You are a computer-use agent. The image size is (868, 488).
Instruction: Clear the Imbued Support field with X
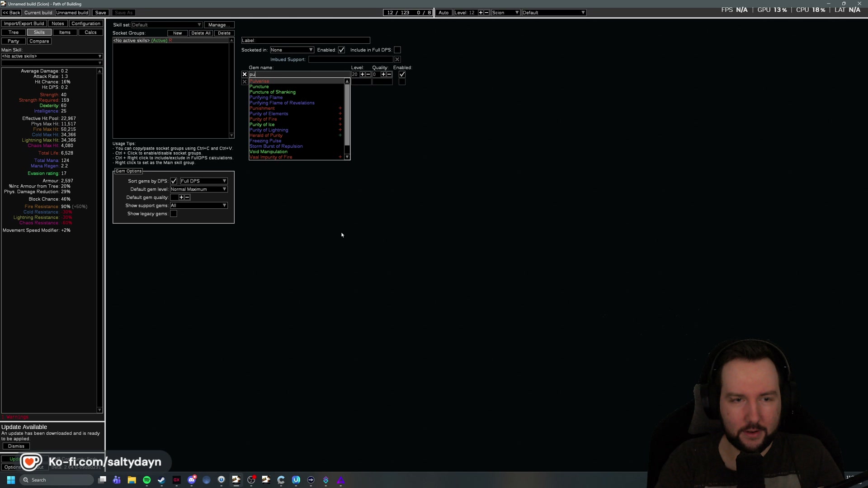(x=397, y=60)
